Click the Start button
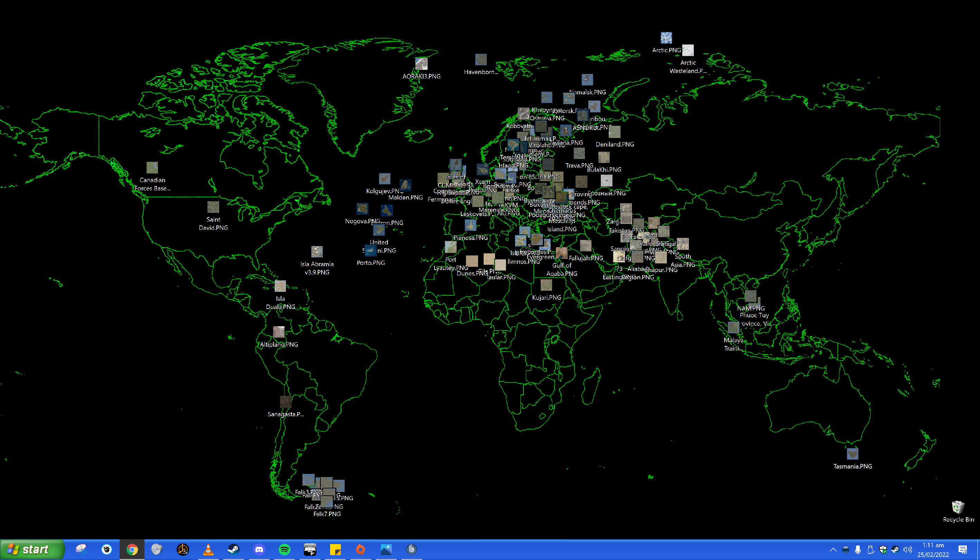Image resolution: width=980 pixels, height=560 pixels. 32,550
